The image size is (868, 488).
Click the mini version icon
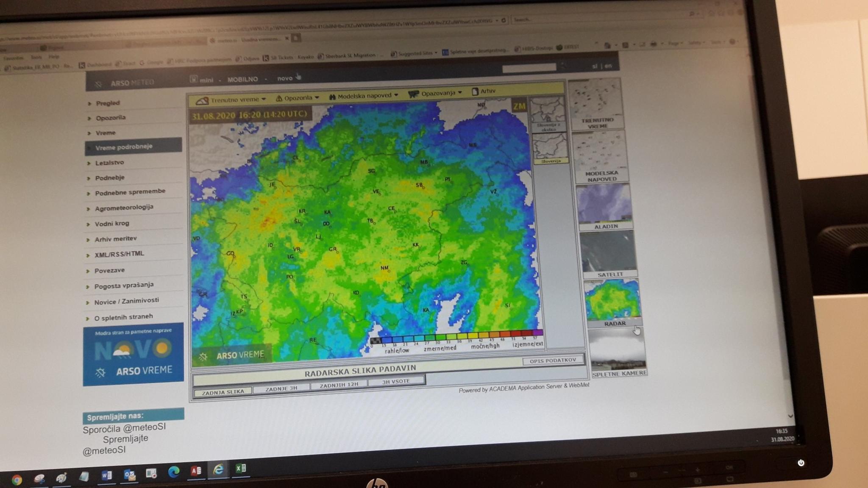point(193,79)
